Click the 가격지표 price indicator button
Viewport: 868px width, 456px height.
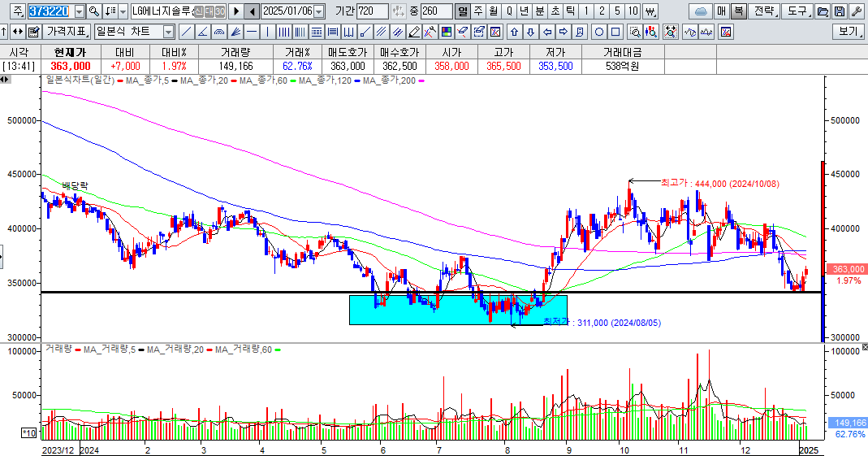[x=67, y=32]
